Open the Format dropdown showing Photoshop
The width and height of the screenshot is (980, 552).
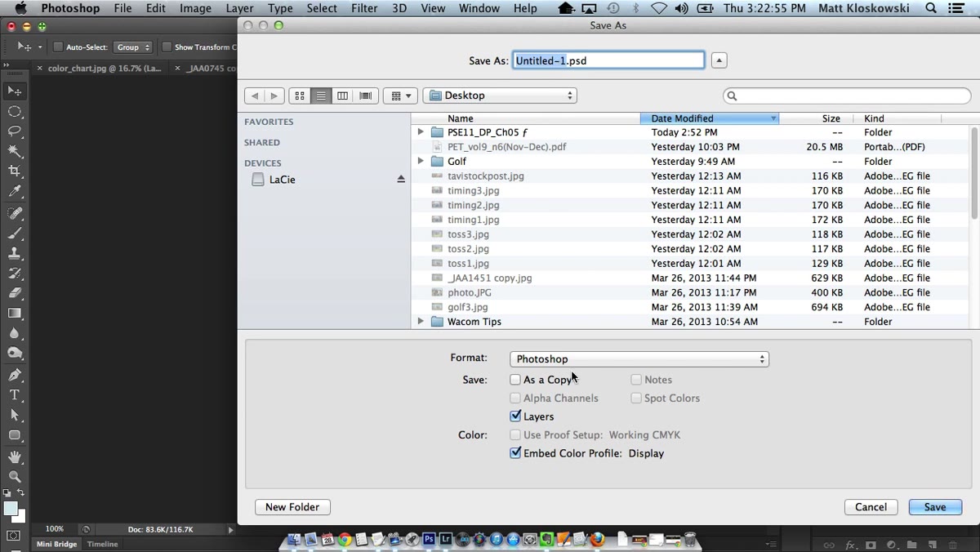click(639, 359)
